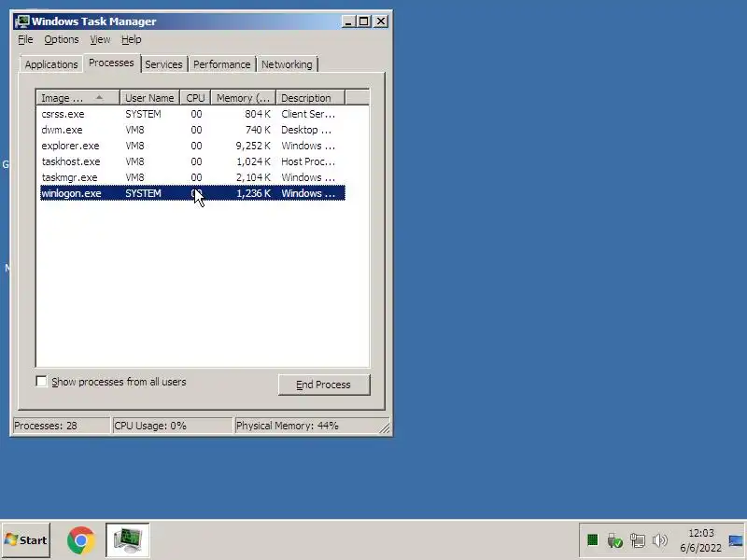Open the Help menu

[x=131, y=39]
